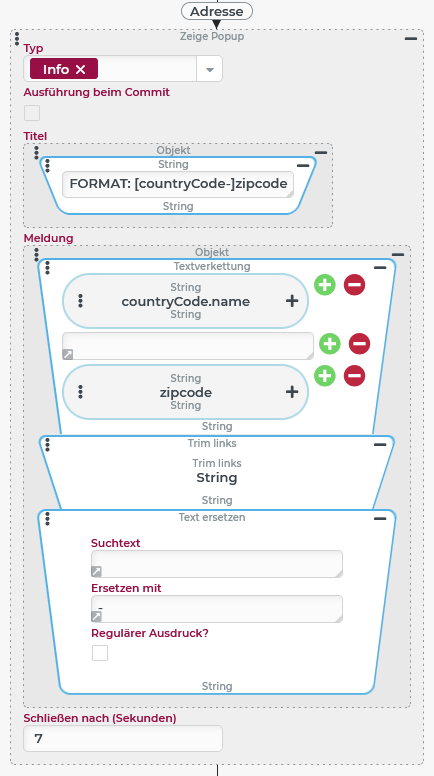The height and width of the screenshot is (776, 434).
Task: Open the Textverkettung three-dot menu
Action: 47,268
